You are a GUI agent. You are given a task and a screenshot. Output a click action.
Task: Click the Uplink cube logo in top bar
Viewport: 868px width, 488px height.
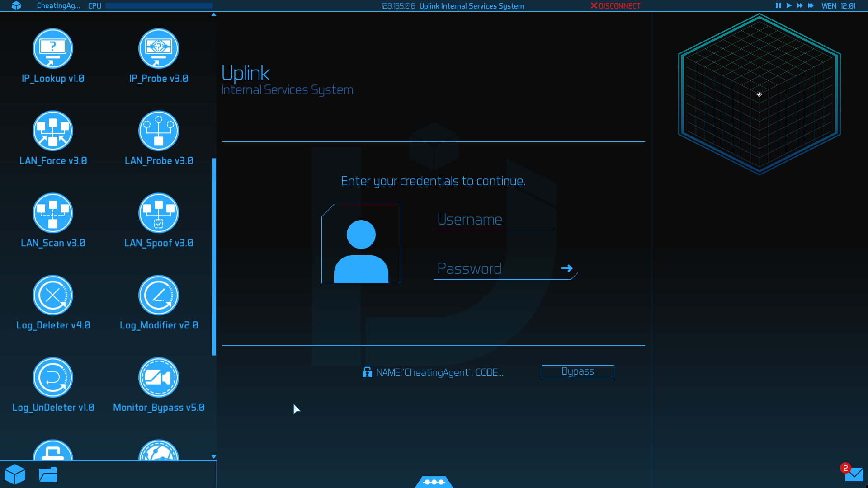coord(16,6)
